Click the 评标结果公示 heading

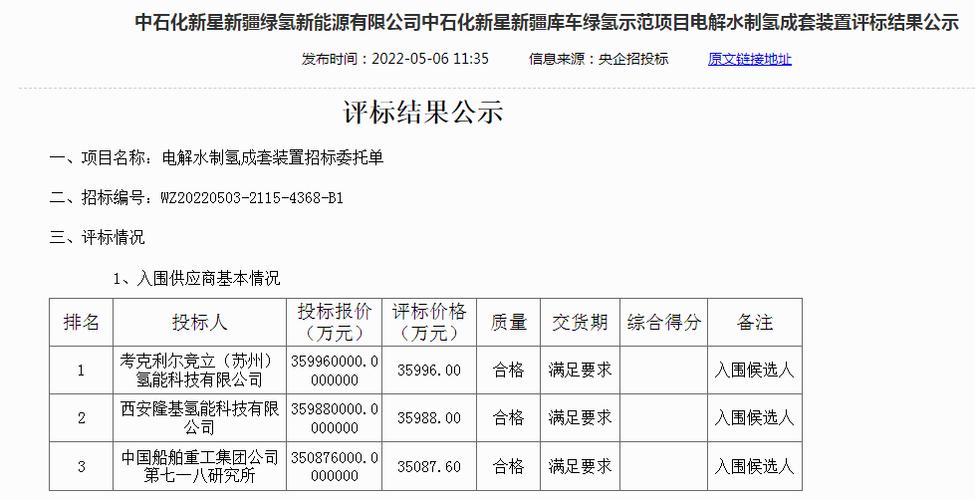coord(423,112)
